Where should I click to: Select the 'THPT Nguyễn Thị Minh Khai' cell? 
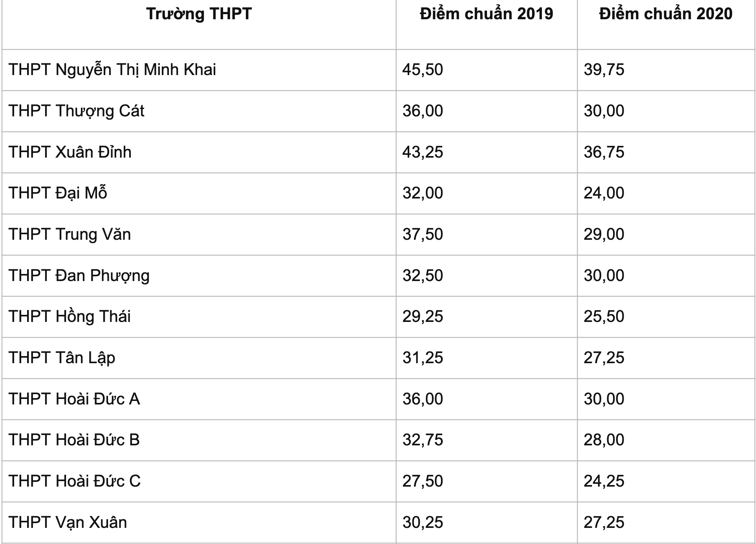pos(112,70)
